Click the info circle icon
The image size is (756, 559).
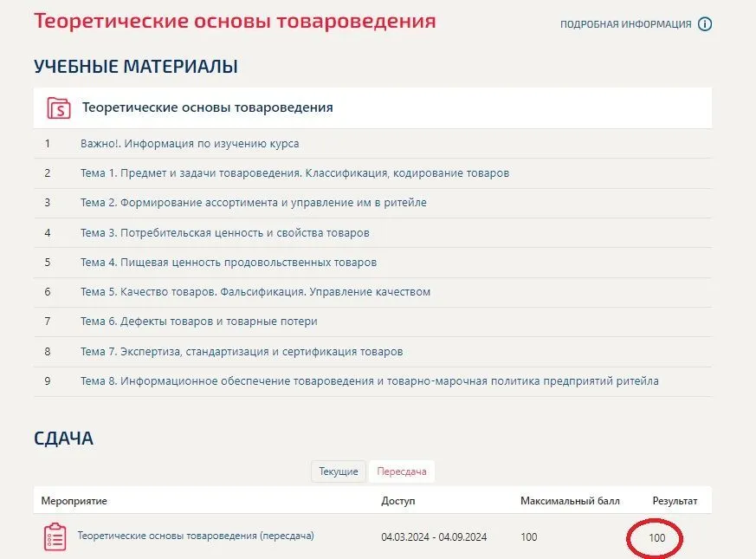click(705, 24)
